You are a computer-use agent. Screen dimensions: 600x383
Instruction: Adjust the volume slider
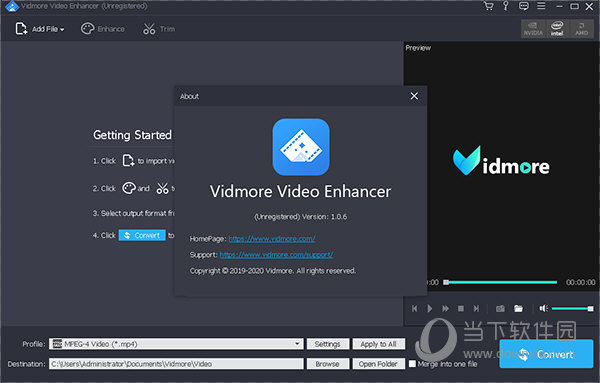572,308
